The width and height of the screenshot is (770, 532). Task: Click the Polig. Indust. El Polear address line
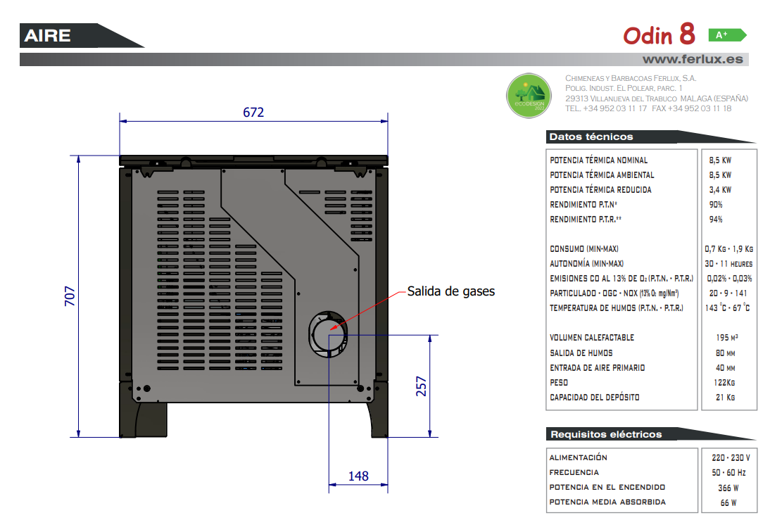point(624,88)
